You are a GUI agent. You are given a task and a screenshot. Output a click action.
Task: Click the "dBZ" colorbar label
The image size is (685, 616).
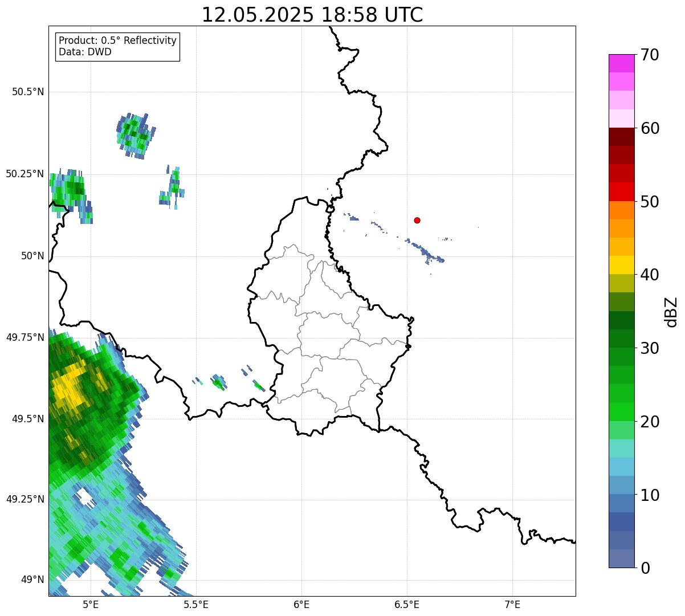[671, 311]
